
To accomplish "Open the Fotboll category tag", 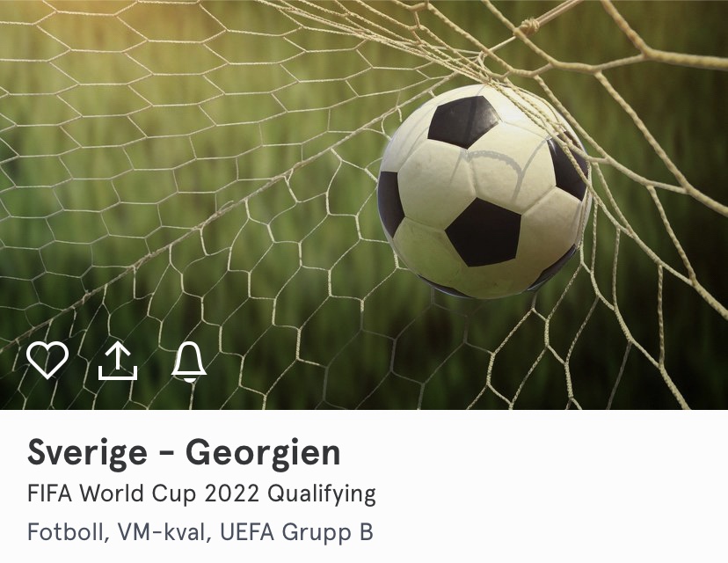I will point(65,532).
